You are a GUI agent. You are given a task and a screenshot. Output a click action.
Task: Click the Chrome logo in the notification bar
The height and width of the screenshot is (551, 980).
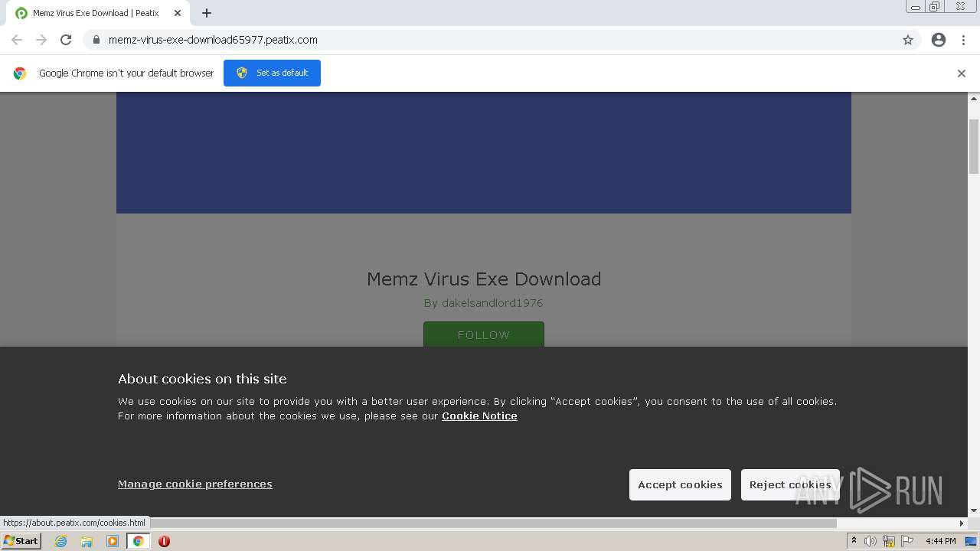(x=20, y=73)
